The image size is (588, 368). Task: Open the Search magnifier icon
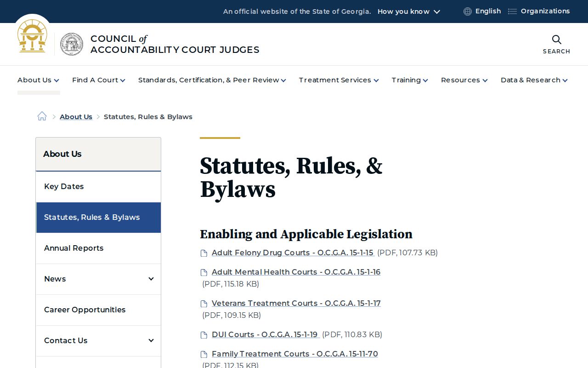(556, 40)
